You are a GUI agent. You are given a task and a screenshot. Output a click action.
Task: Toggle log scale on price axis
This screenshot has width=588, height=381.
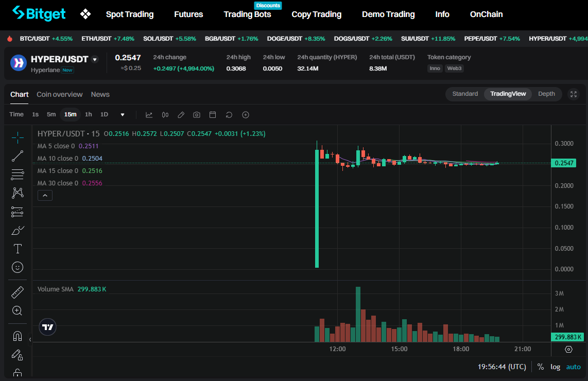click(x=555, y=367)
